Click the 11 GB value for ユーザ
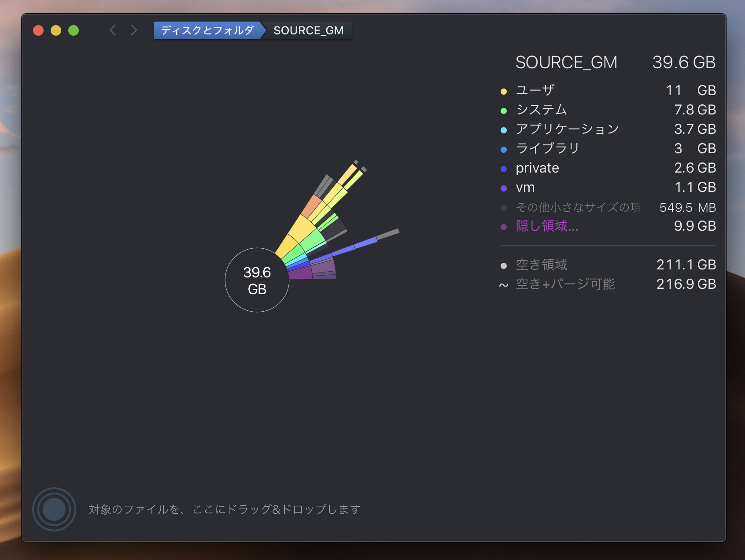This screenshot has width=745, height=560. 691,90
